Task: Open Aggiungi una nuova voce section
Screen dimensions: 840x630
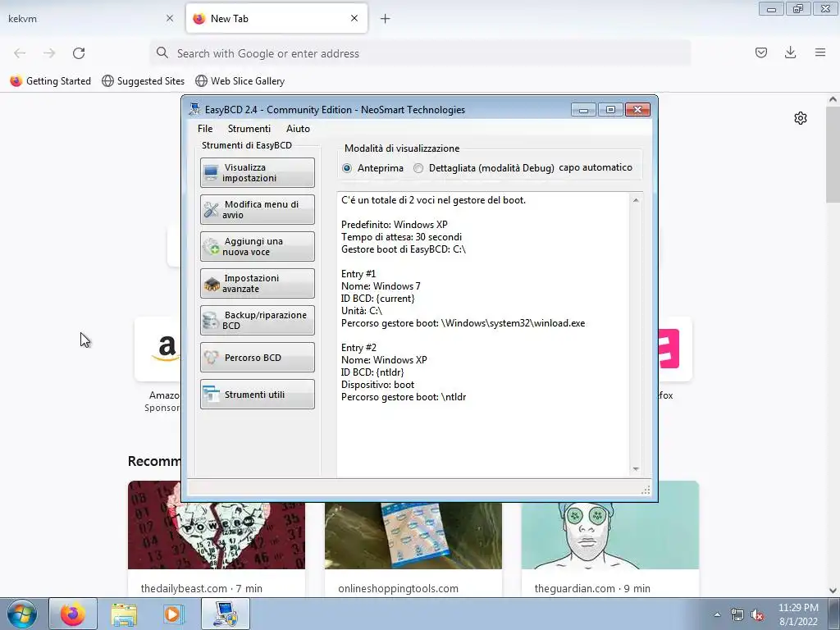Action: 257,246
